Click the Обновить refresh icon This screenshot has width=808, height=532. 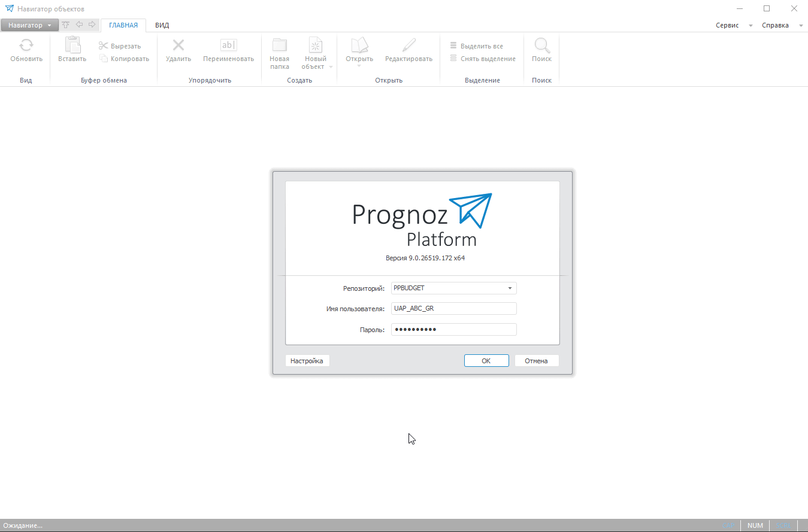pos(26,45)
